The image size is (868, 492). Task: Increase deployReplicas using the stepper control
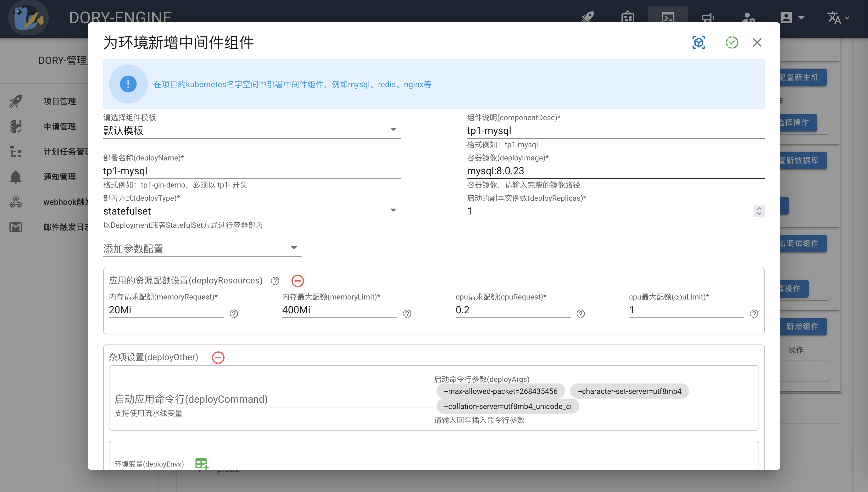click(x=759, y=209)
